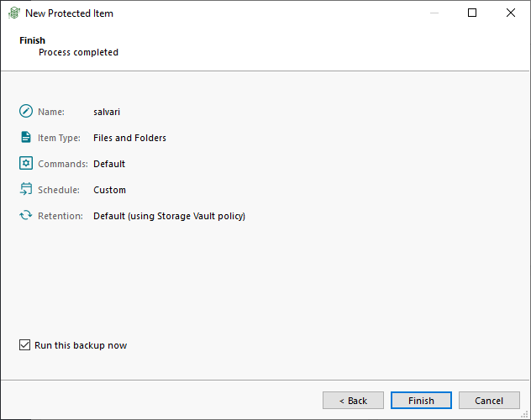Click the Files and Folders item type text
Viewport: 531px width, 420px height.
point(129,138)
